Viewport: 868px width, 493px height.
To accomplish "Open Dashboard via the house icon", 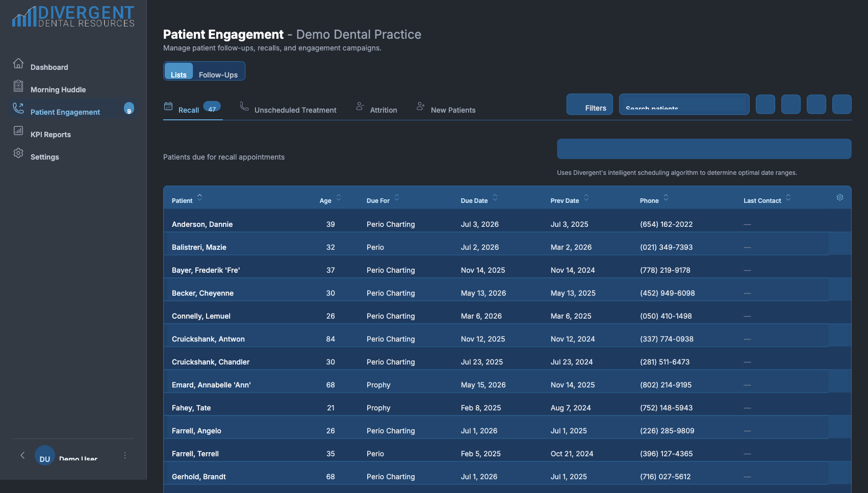I will click(x=18, y=63).
